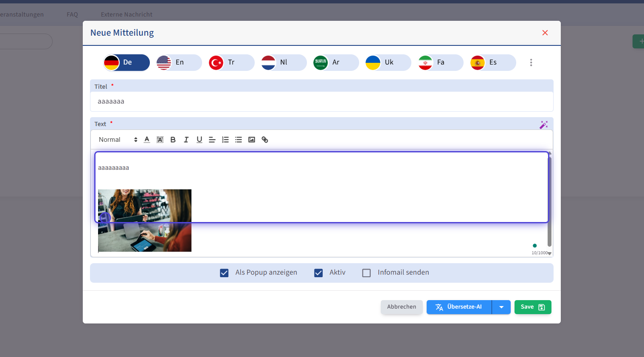The width and height of the screenshot is (644, 357).
Task: Click the magic wand AI icon
Action: [543, 124]
